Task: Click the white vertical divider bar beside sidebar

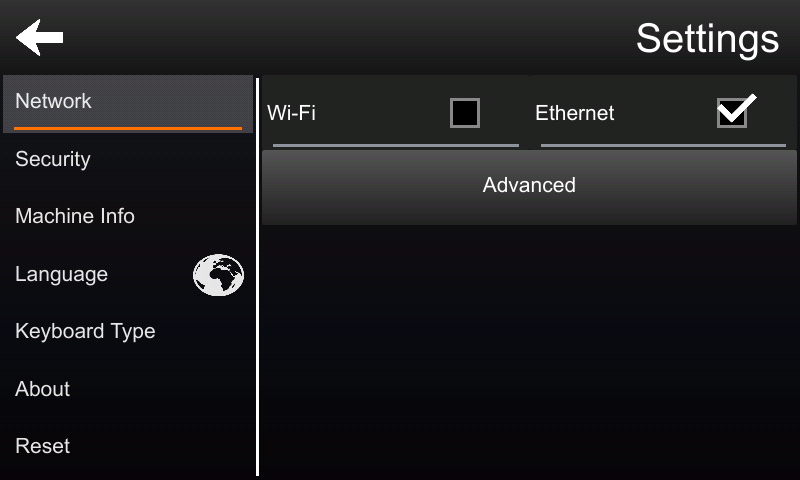Action: pyautogui.click(x=258, y=276)
